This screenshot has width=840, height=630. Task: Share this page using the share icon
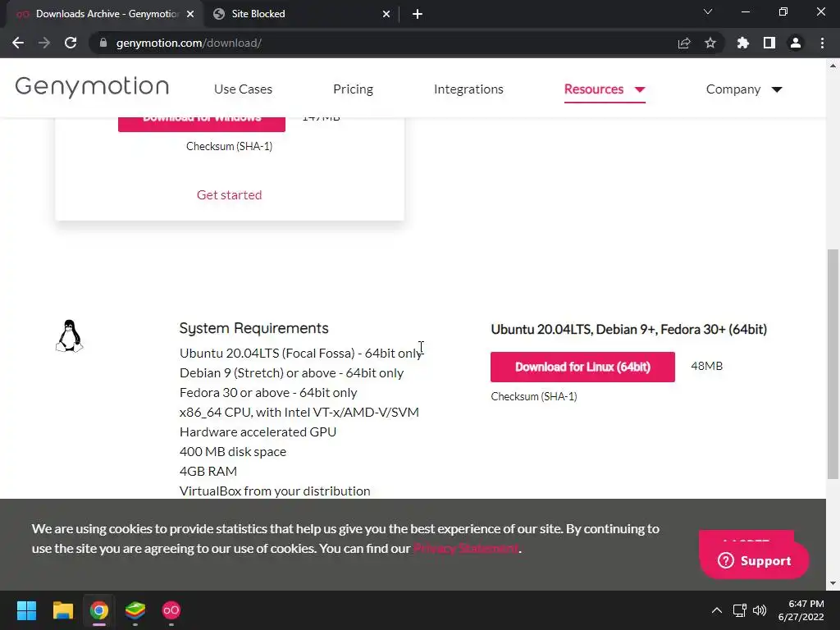pyautogui.click(x=684, y=43)
